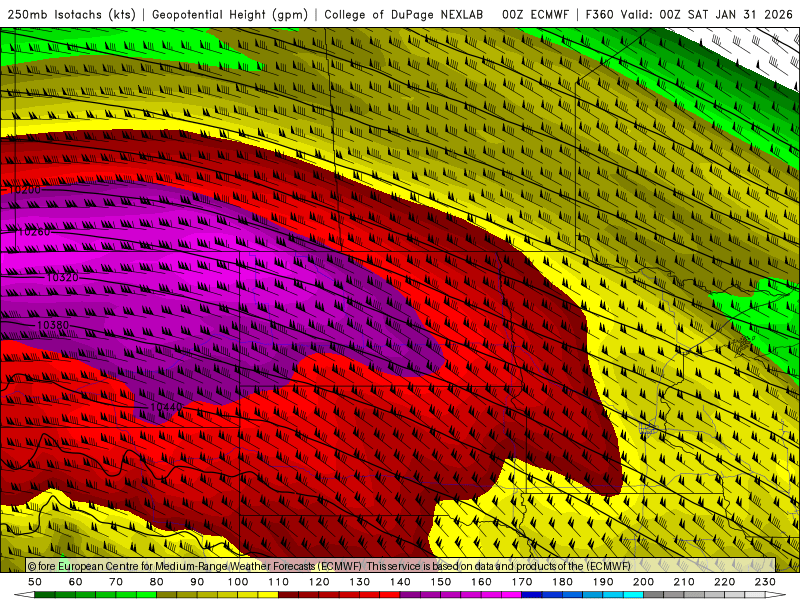Click the 150 value on the legend
Image resolution: width=800 pixels, height=600 pixels.
[x=441, y=582]
